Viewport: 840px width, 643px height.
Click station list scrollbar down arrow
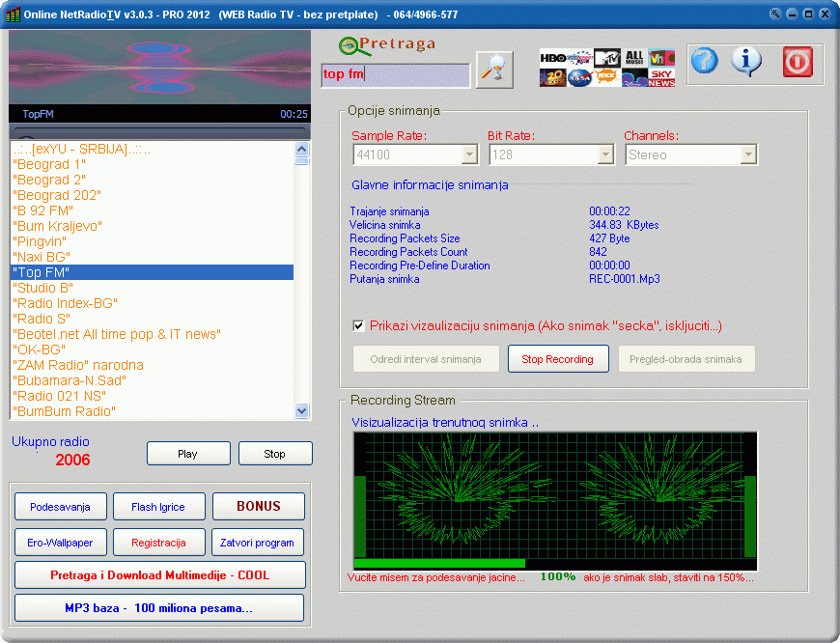click(x=302, y=411)
